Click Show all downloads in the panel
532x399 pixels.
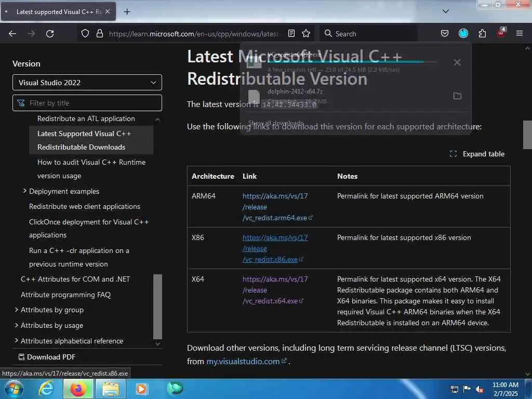pyautogui.click(x=276, y=123)
